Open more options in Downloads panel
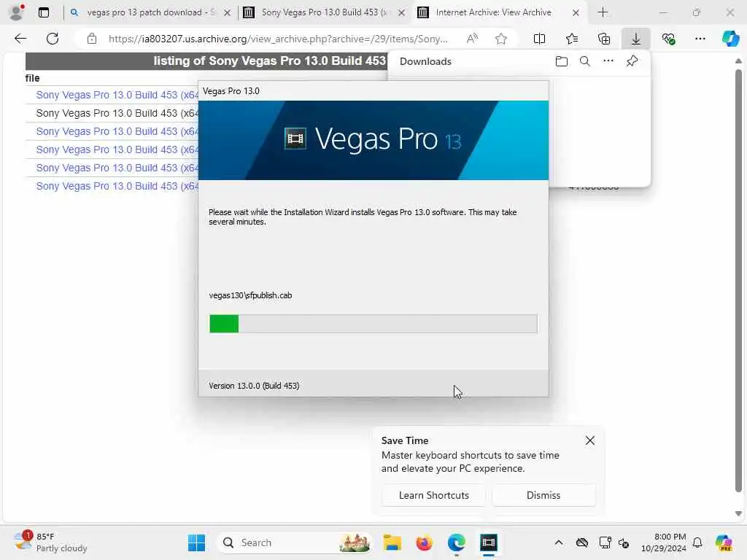Screen dimensions: 747x560 tap(608, 61)
